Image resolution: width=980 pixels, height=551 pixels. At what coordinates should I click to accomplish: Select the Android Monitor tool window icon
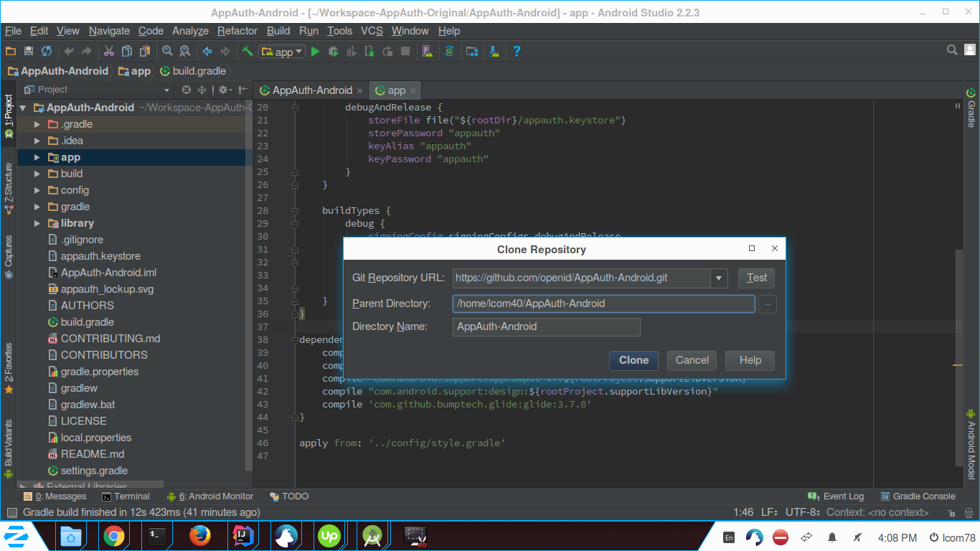[x=210, y=496]
